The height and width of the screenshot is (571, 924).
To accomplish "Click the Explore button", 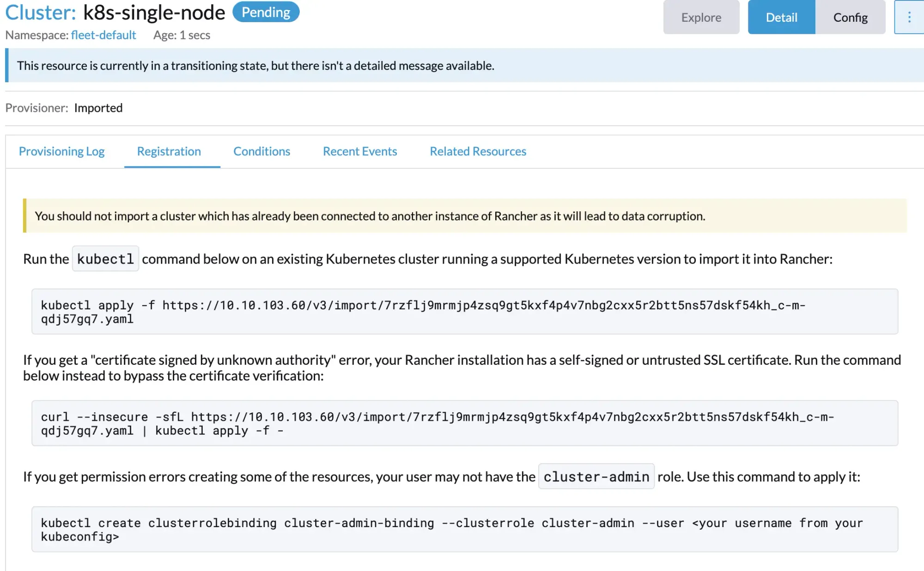I will click(x=701, y=18).
